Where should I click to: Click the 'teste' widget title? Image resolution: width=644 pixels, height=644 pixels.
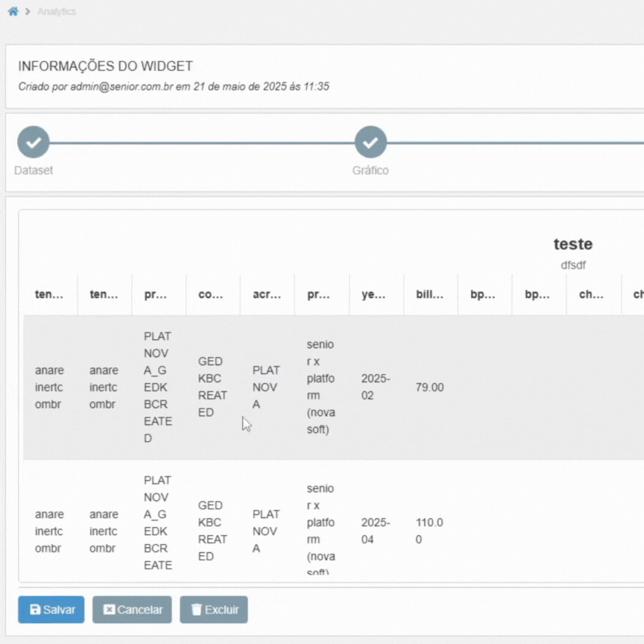coord(573,244)
